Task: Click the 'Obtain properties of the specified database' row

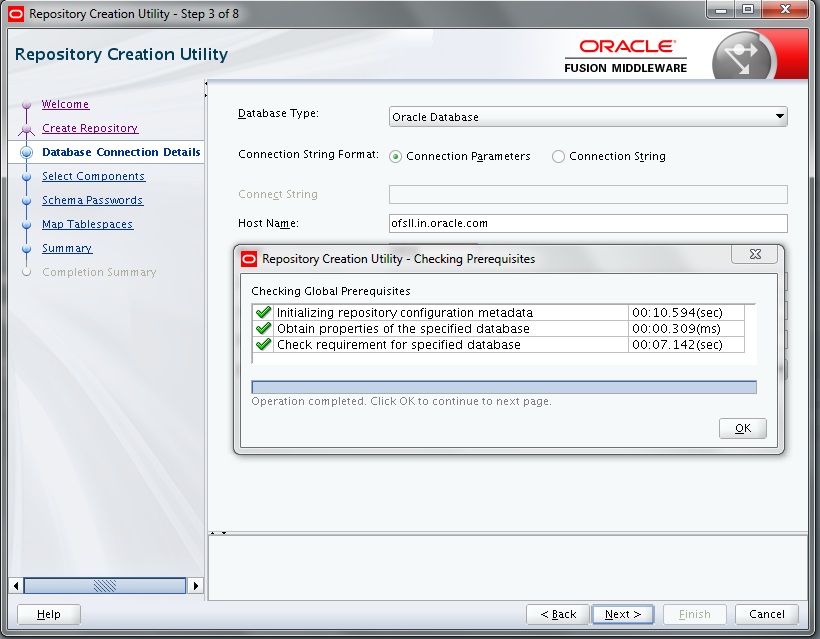Action: click(498, 328)
